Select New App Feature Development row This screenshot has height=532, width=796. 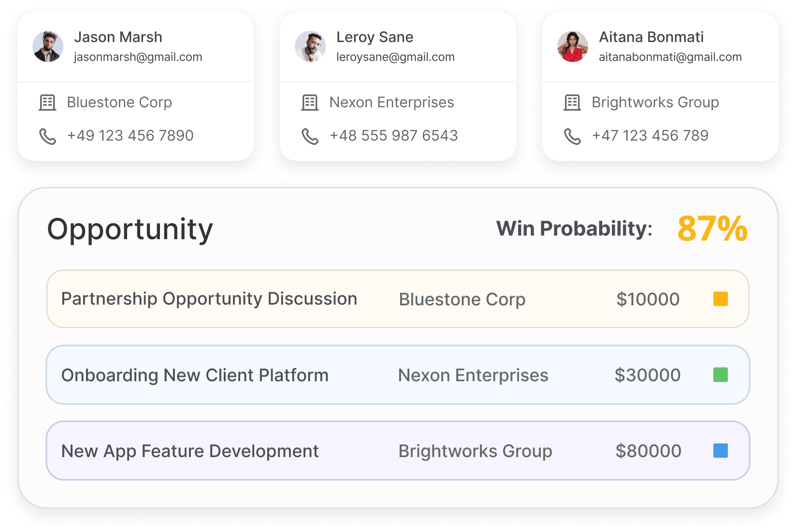(398, 451)
